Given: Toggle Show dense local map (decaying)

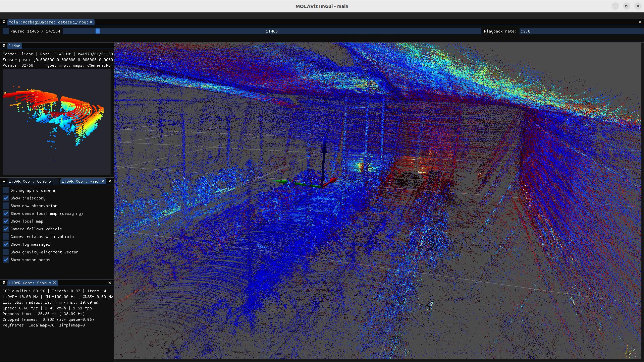Looking at the screenshot, I should point(6,214).
